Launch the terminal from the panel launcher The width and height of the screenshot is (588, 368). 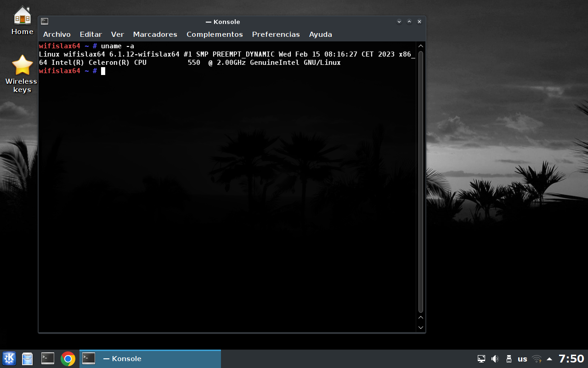pyautogui.click(x=47, y=358)
